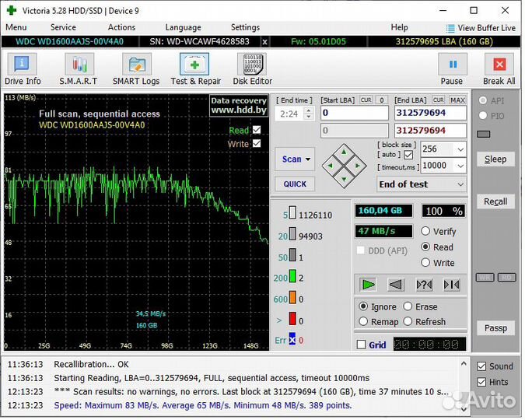Click the rewind arrow playback button
The image size is (525, 420).
coord(396,285)
